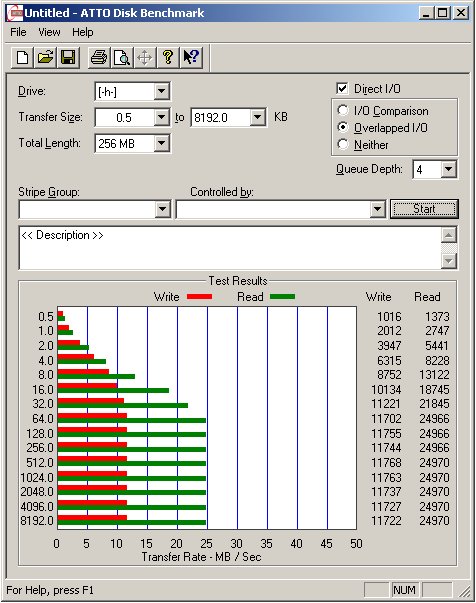Image resolution: width=476 pixels, height=603 pixels.
Task: Select the I/O Comparison radio button
Action: 343,110
